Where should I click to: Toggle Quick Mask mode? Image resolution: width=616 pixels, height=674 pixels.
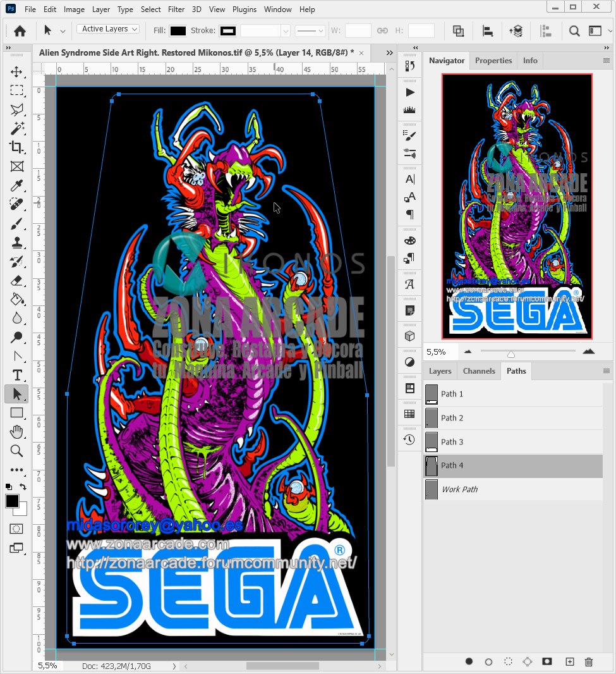[16, 529]
